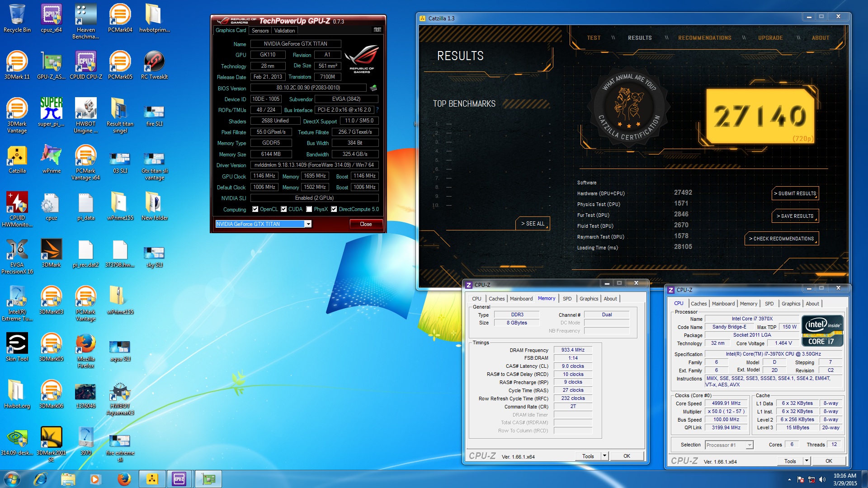This screenshot has height=488, width=868.
Task: Open the Intel Extreme Tuning desktop icon
Action: (17, 304)
